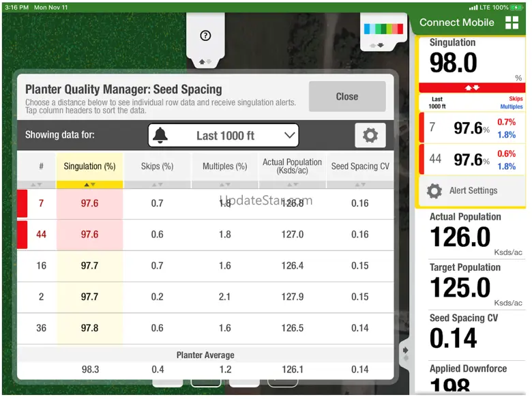Toggle expand arrows under help tab
Screen dimensions: 532x399
point(205,62)
